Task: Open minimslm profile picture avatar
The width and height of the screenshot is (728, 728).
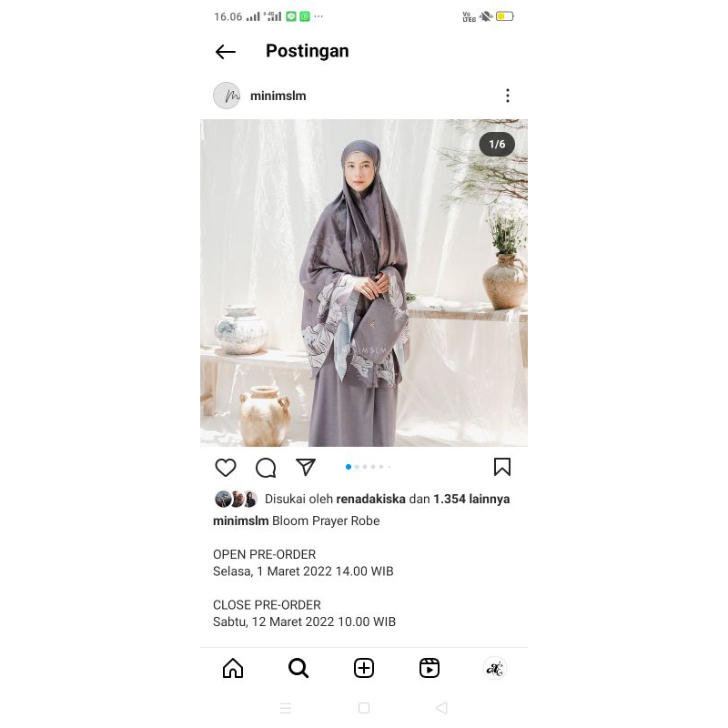Action: (x=227, y=96)
